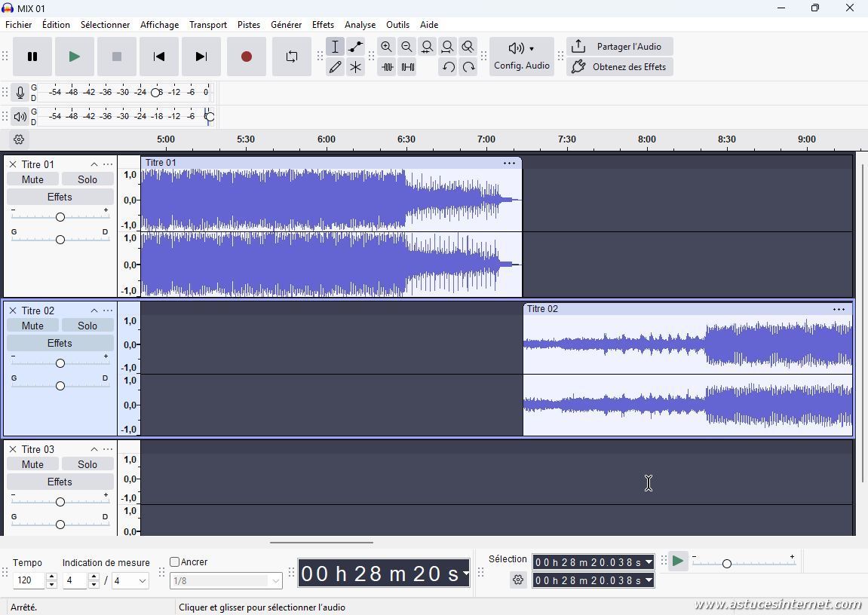Select the Draw pencil tool

[x=335, y=67]
